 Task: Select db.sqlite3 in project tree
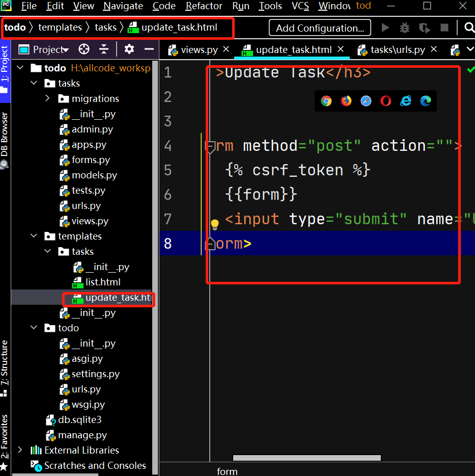73,419
